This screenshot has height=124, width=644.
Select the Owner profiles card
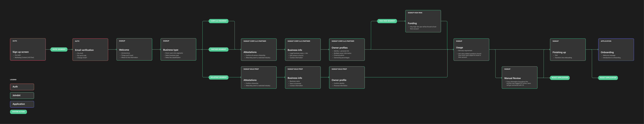point(347,50)
